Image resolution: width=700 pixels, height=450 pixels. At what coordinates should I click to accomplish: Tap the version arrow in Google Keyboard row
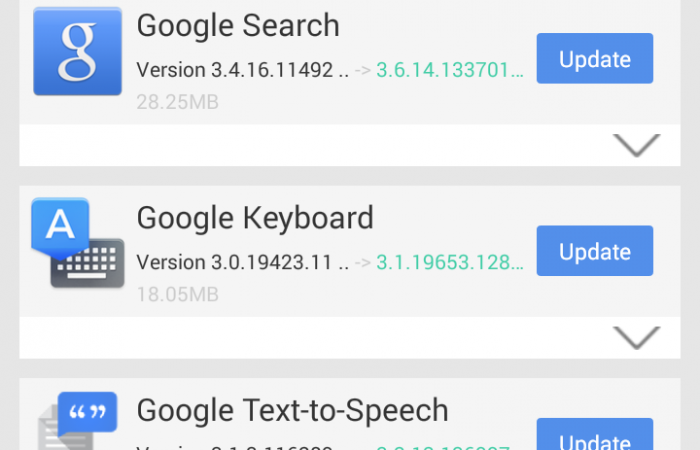362,262
